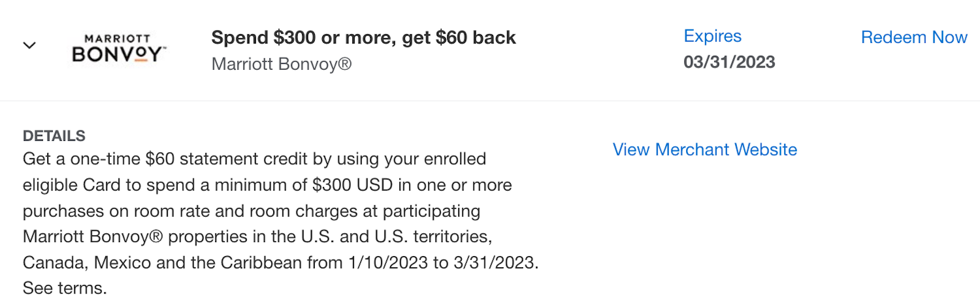Click the small MARRIOTT text in logo
The image size is (980, 307).
118,39
